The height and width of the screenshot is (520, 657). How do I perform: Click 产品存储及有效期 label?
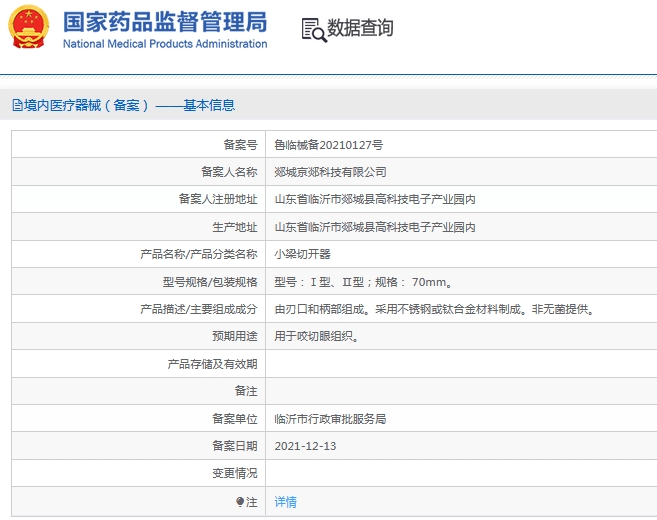coord(212,364)
